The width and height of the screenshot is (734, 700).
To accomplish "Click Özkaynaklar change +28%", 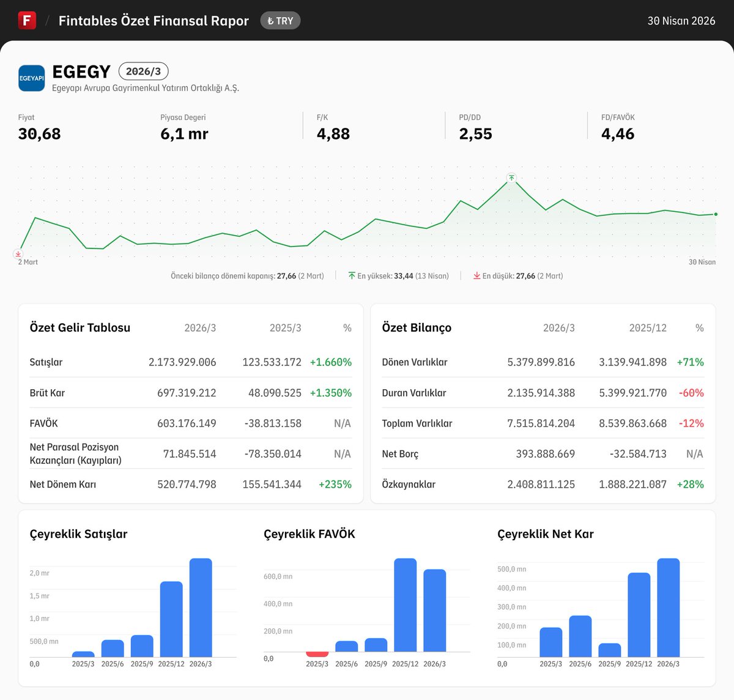I will tap(691, 485).
